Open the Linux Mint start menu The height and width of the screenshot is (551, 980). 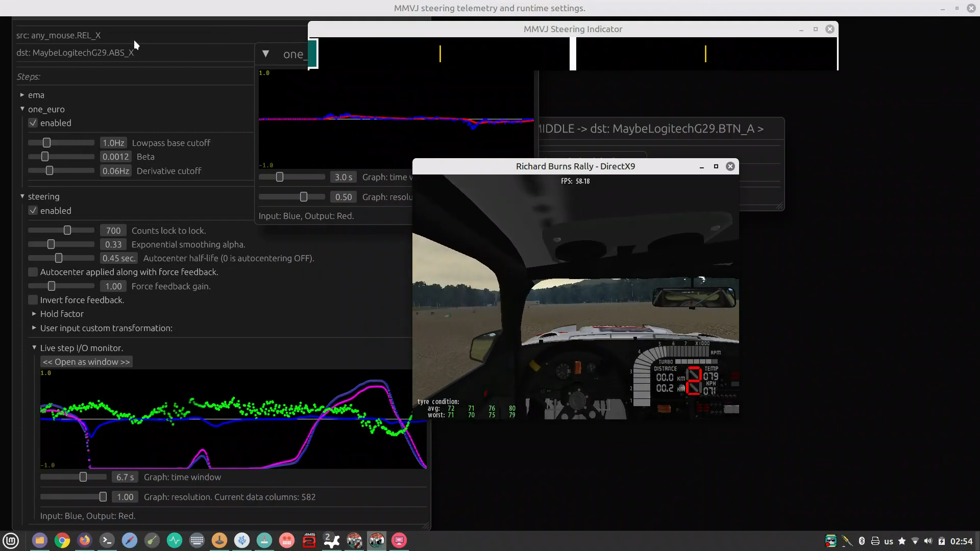click(x=11, y=540)
